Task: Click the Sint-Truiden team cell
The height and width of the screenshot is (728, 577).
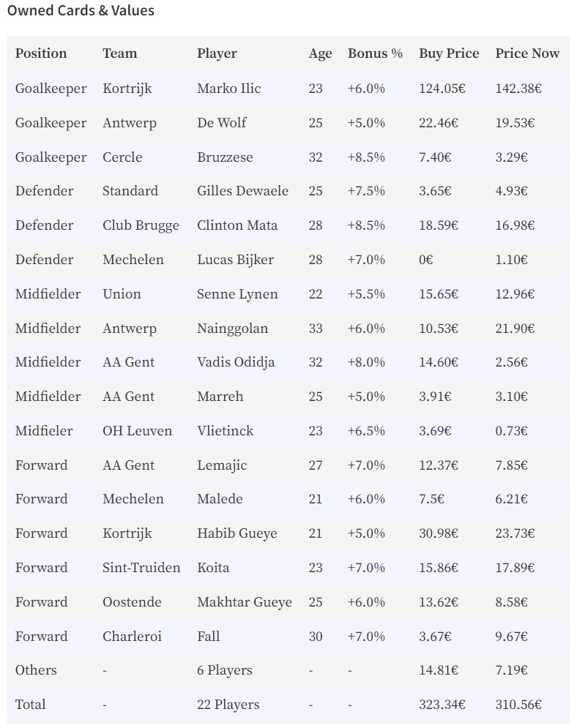Action: 141,568
